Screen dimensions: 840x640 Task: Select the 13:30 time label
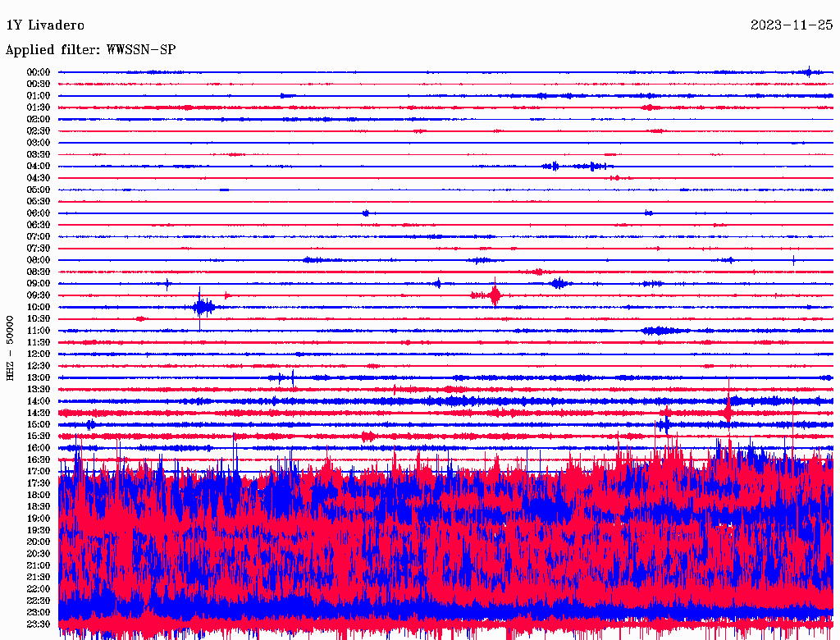point(38,389)
